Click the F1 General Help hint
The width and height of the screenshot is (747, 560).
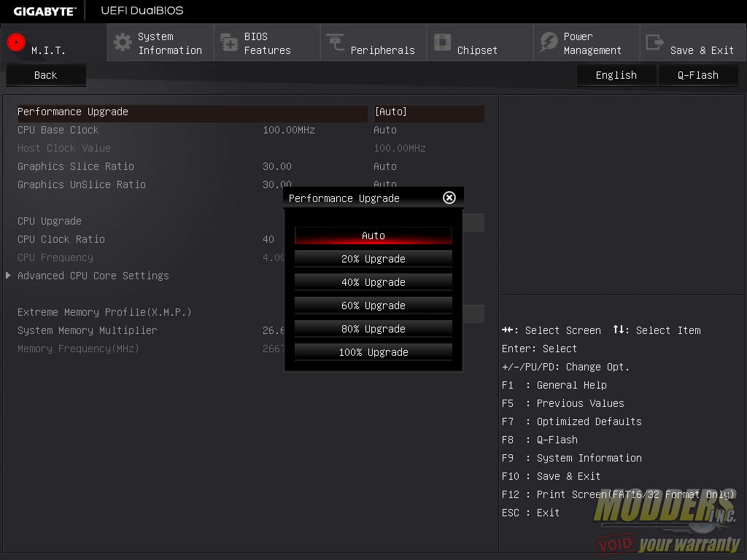(x=554, y=385)
